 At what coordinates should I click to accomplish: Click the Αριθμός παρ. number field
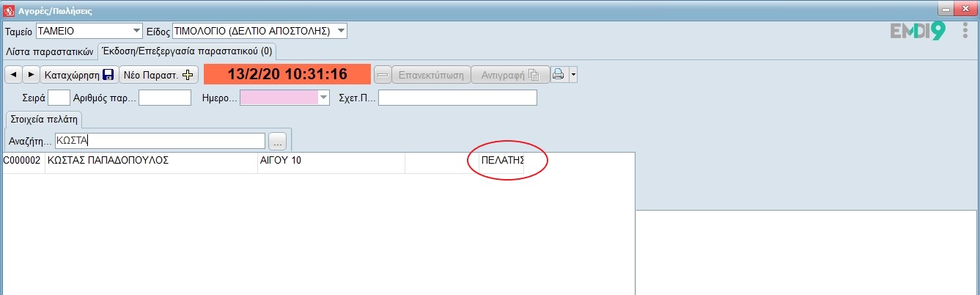coord(165,98)
